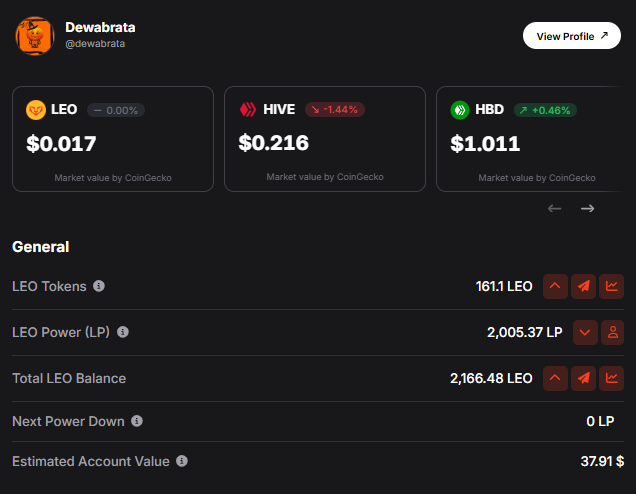Image resolution: width=636 pixels, height=494 pixels.
Task: Click the send icon for LEO Tokens
Action: click(x=583, y=286)
